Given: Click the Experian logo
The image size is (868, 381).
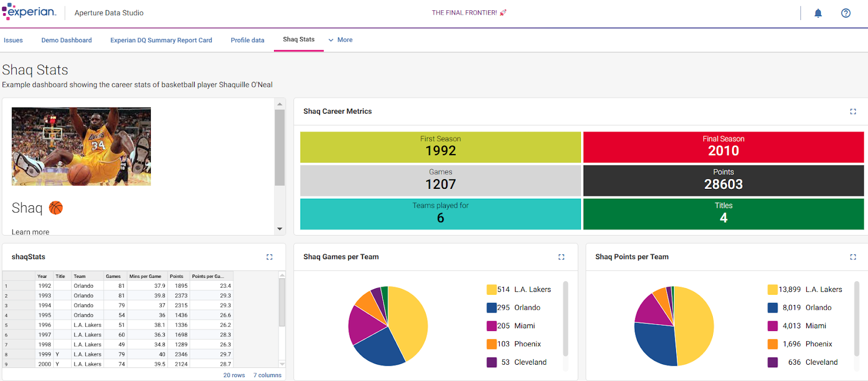Looking at the screenshot, I should coord(29,12).
